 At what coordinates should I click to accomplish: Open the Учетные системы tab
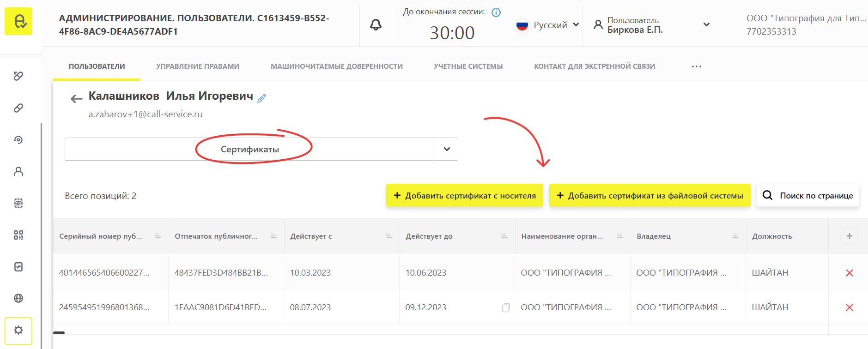(468, 66)
